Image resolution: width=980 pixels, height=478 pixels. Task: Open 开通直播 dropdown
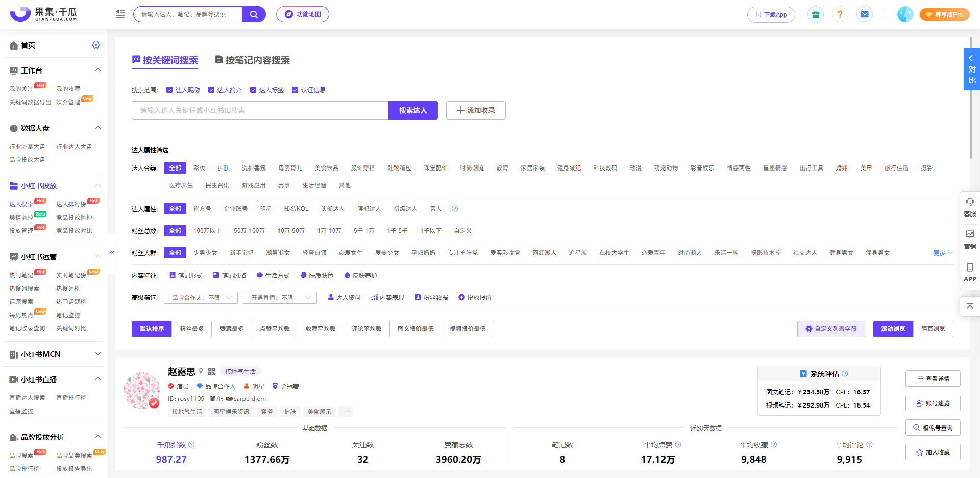(280, 298)
